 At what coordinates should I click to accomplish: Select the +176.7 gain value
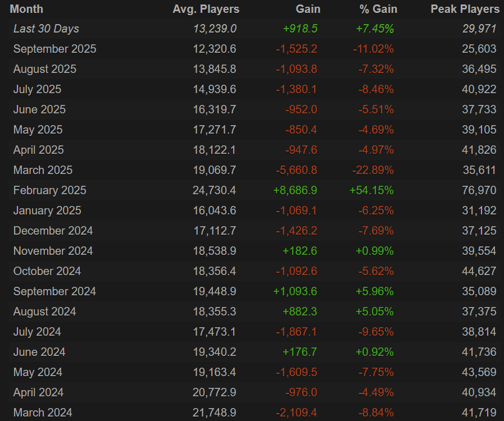(300, 353)
